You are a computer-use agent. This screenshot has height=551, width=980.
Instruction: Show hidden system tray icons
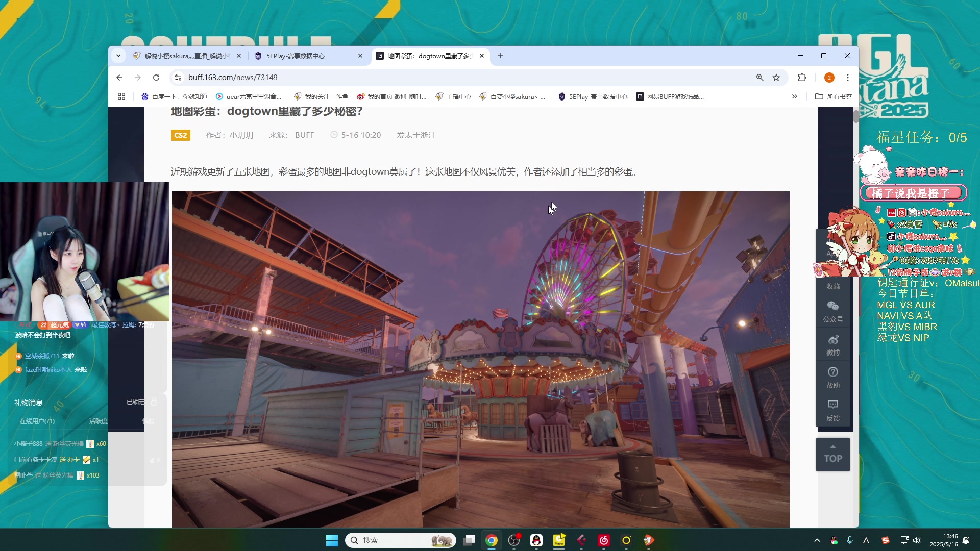(817, 540)
